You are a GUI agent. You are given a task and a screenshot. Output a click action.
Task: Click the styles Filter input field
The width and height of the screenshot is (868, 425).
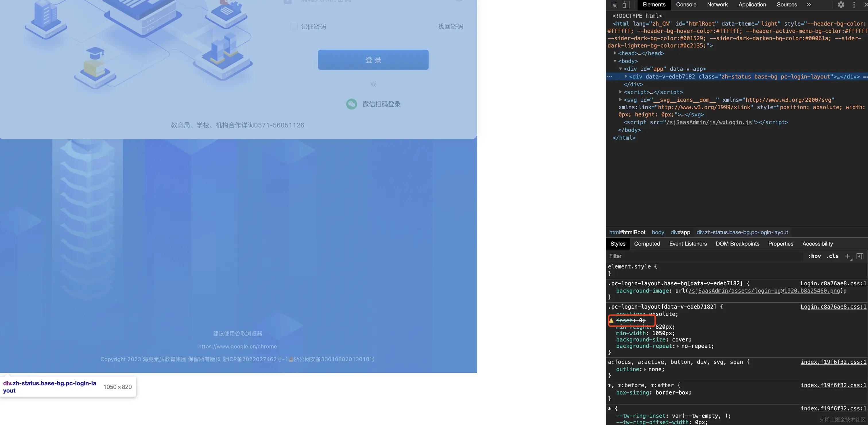click(x=704, y=256)
